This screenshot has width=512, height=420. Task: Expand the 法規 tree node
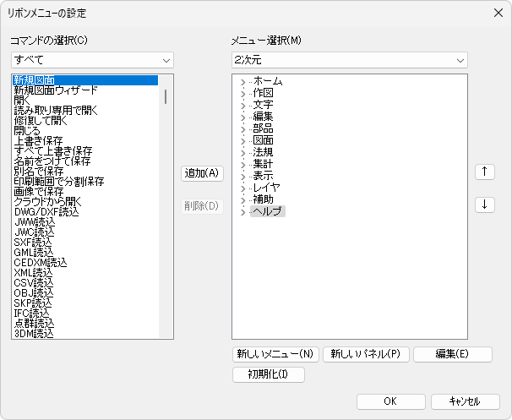[x=242, y=153]
